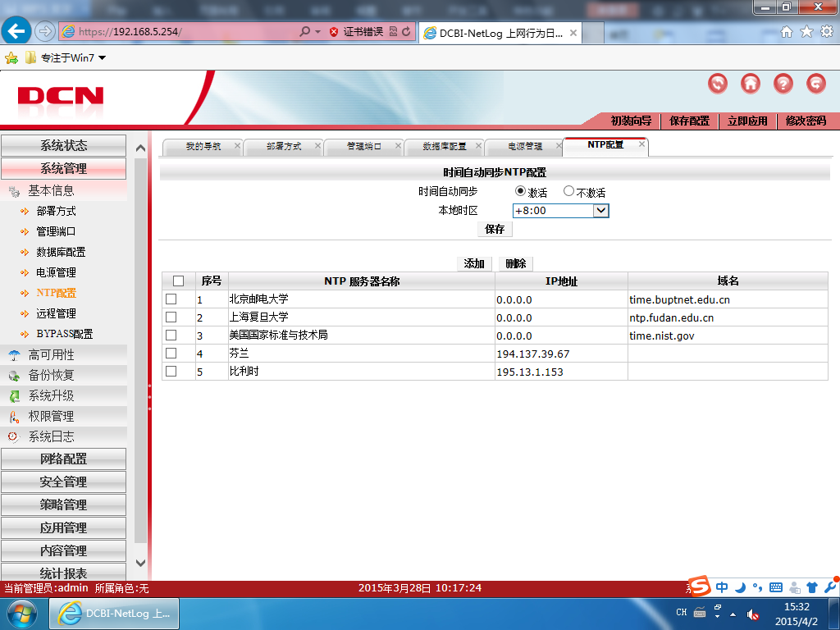Expand the 安全管理 sidebar section

(63, 482)
